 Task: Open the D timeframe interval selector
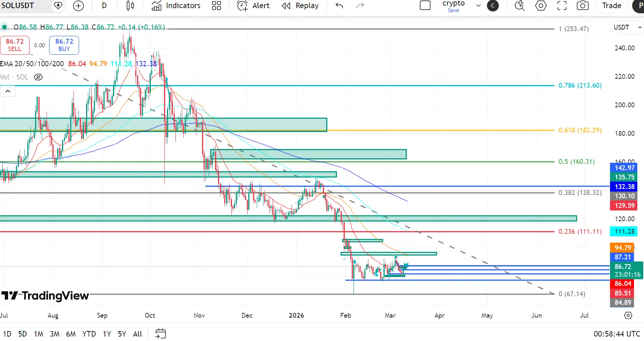click(x=104, y=6)
